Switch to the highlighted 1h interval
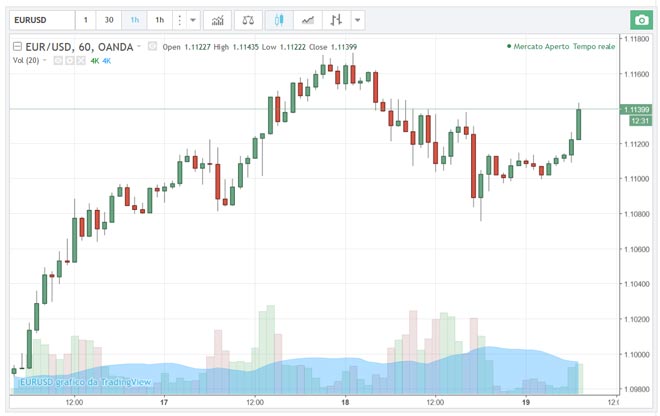Image resolution: width=660 pixels, height=416 pixels. click(x=134, y=20)
